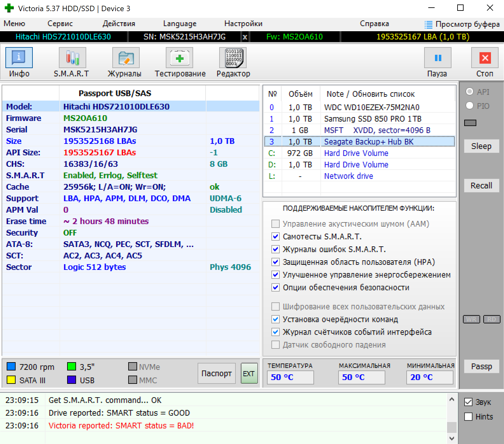Image resolution: width=504 pixels, height=444 pixels.
Task: Click the gray indicator box below PIO
Action: coord(470,123)
